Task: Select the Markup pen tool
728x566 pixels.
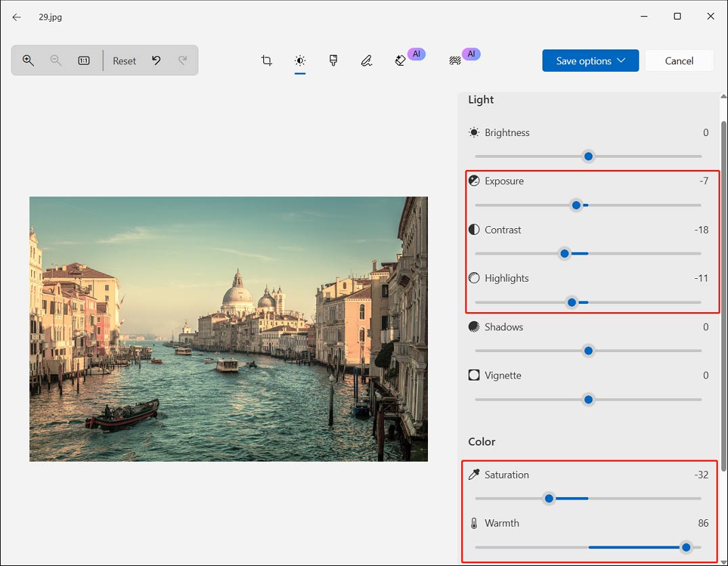Action: pos(366,60)
